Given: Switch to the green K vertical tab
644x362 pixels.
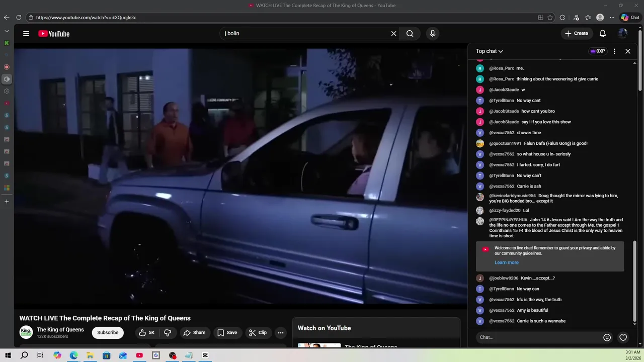Looking at the screenshot, I should click(x=7, y=43).
